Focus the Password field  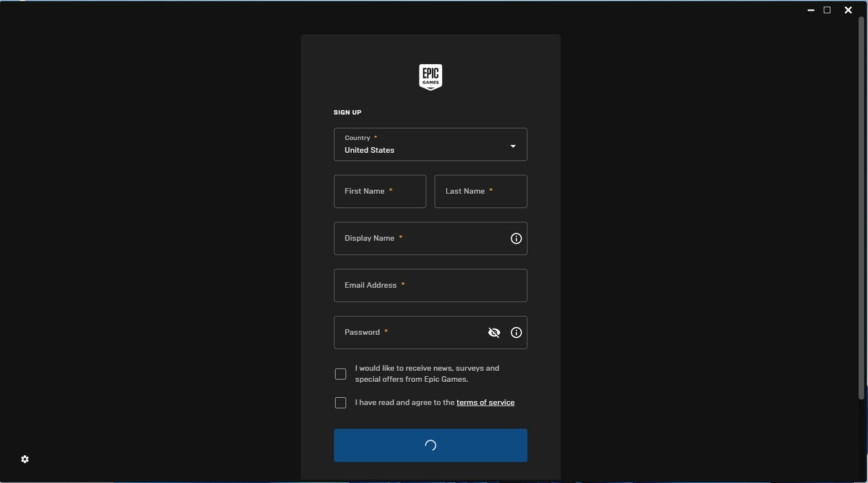[x=430, y=333]
